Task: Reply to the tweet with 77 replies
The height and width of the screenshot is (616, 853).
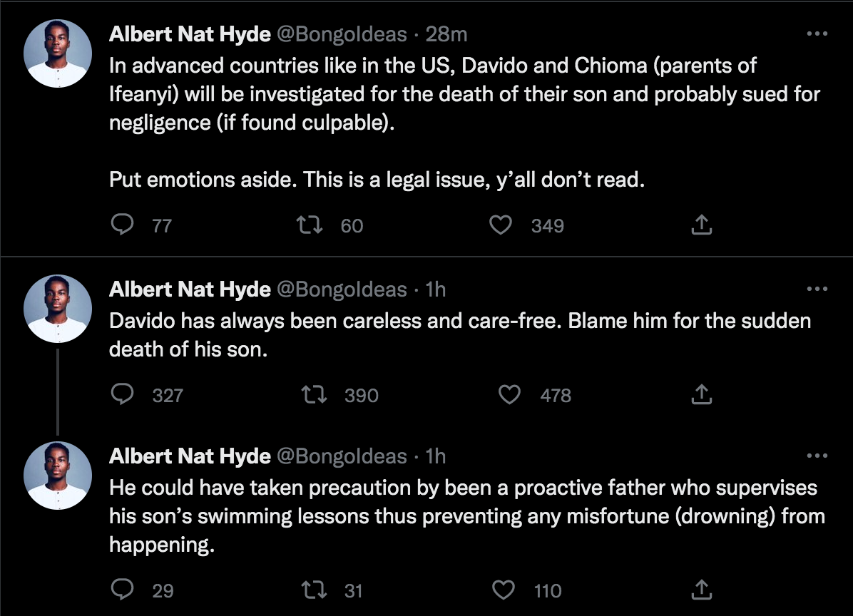Action: pyautogui.click(x=124, y=225)
